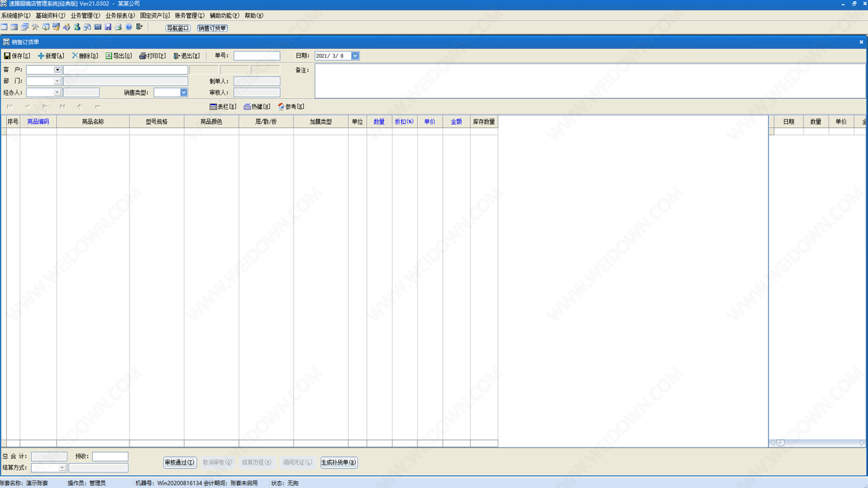The image size is (868, 488).
Task: Switch to 销售订货单 tab
Action: (212, 28)
